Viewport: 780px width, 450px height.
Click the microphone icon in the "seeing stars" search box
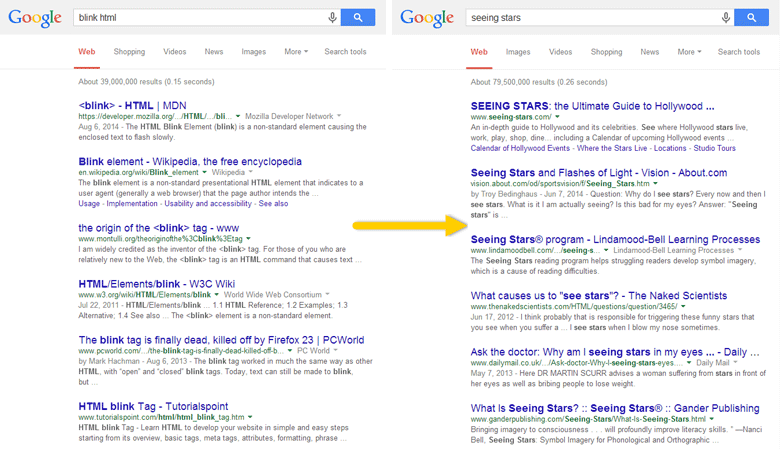(x=726, y=18)
